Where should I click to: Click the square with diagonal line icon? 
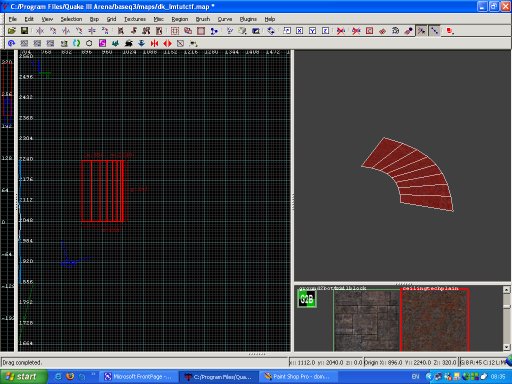tap(180, 43)
